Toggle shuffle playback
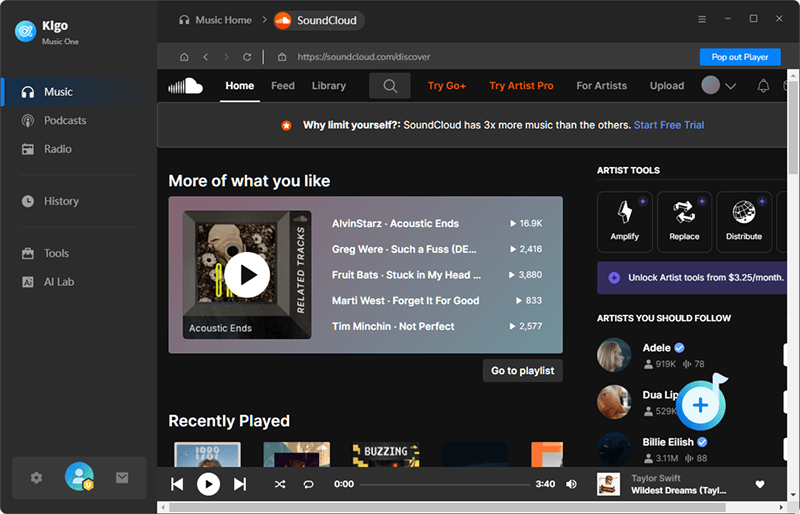 [x=280, y=484]
